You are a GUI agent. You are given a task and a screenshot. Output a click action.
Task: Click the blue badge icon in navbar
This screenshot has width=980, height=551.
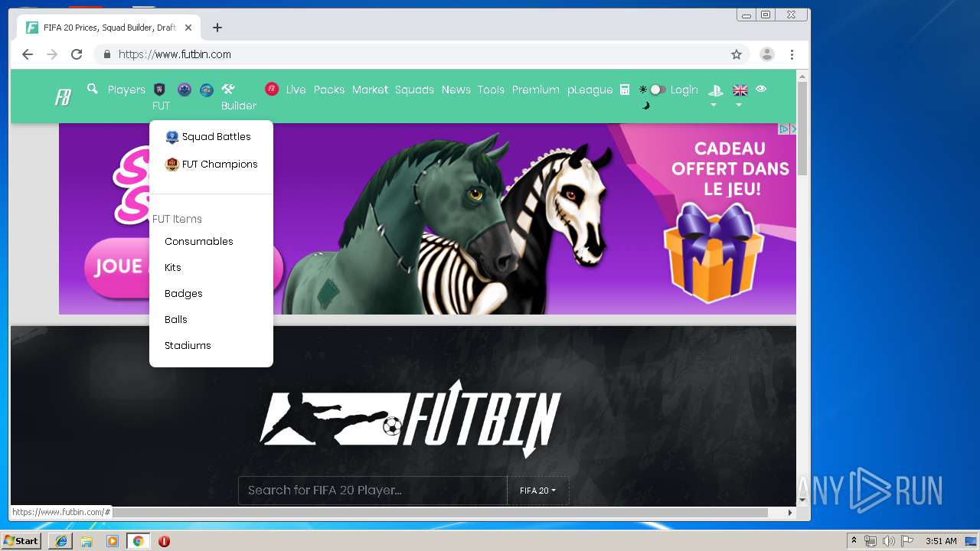(207, 90)
